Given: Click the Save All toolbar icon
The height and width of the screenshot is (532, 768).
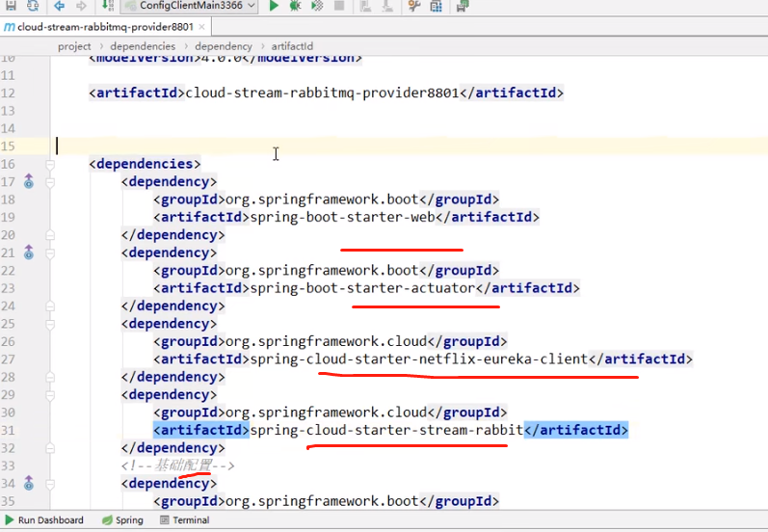Looking at the screenshot, I should coord(11,6).
